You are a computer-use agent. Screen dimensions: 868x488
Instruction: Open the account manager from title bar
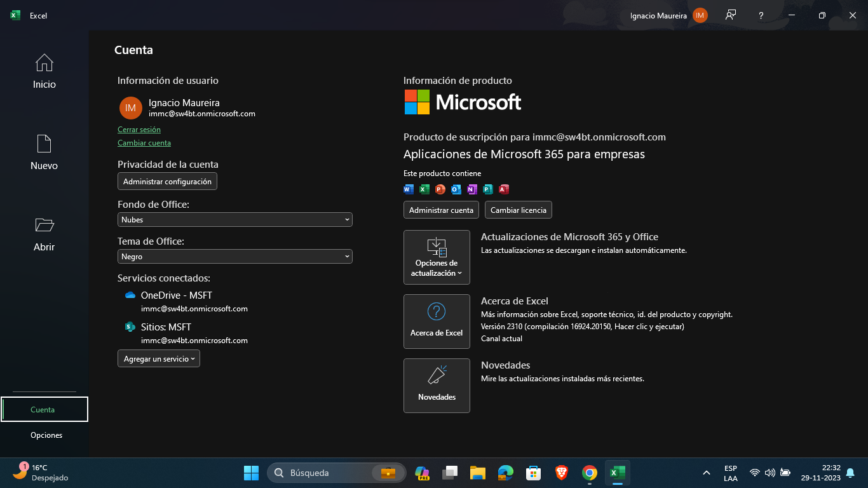pos(668,15)
